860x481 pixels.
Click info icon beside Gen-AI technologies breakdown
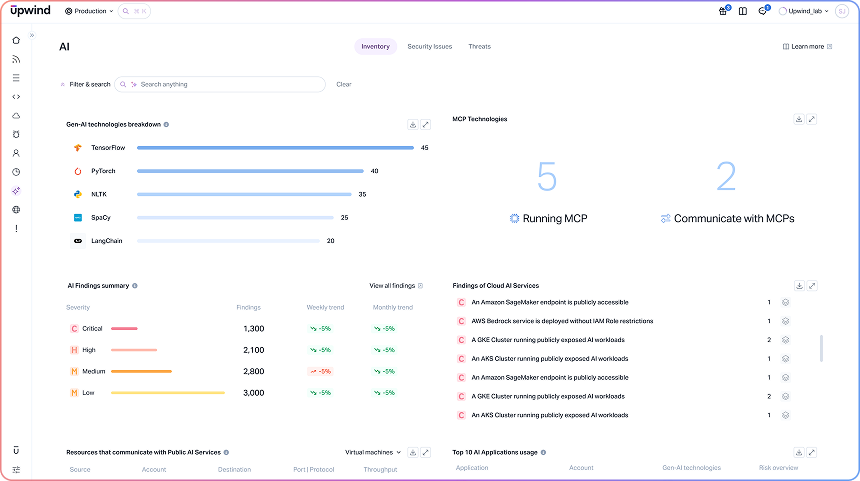pos(166,125)
